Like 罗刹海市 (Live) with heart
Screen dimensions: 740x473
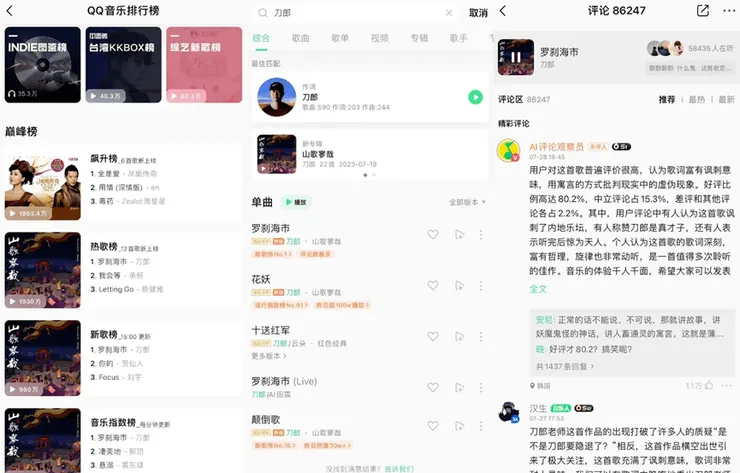(x=433, y=388)
